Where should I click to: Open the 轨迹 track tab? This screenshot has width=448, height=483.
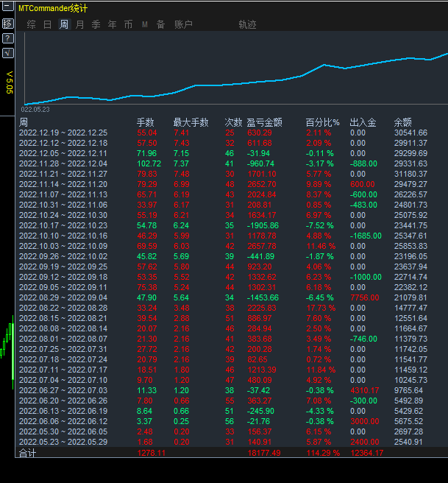pyautogui.click(x=247, y=24)
